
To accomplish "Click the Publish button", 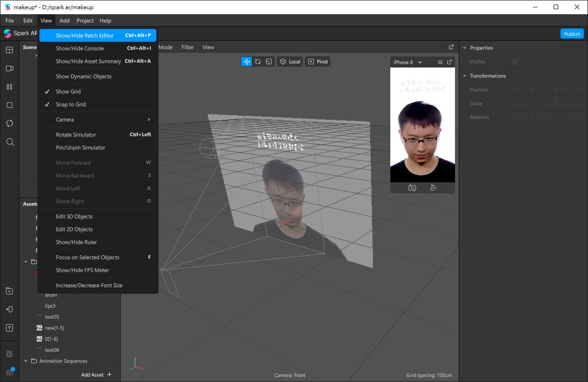I will point(572,34).
